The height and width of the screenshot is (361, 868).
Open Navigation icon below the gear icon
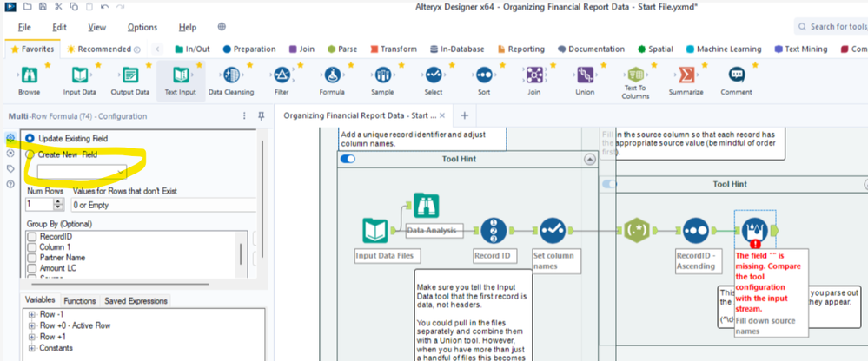(x=10, y=153)
